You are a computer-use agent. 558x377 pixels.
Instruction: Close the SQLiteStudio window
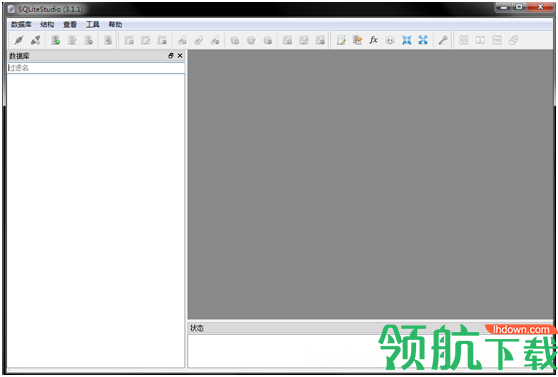coord(540,7)
